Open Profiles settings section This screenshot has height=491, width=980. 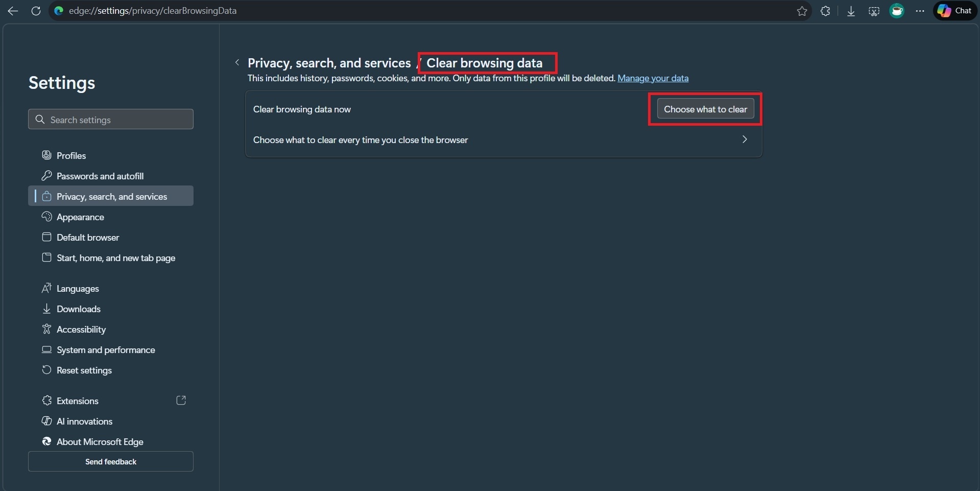71,155
